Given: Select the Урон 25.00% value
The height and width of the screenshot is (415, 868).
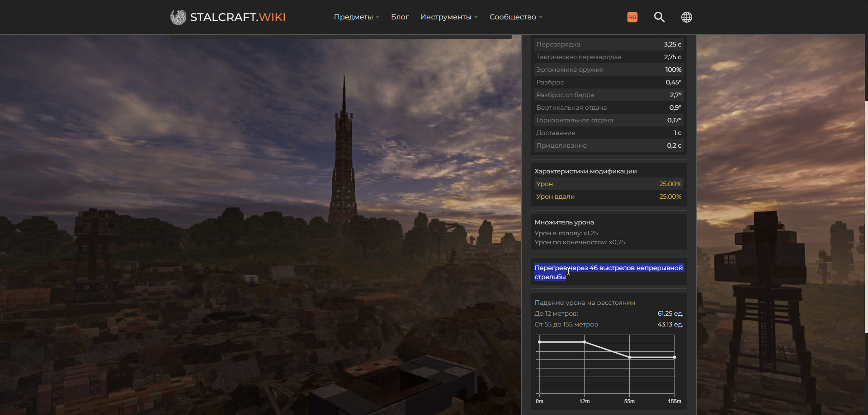Looking at the screenshot, I should pyautogui.click(x=670, y=184).
